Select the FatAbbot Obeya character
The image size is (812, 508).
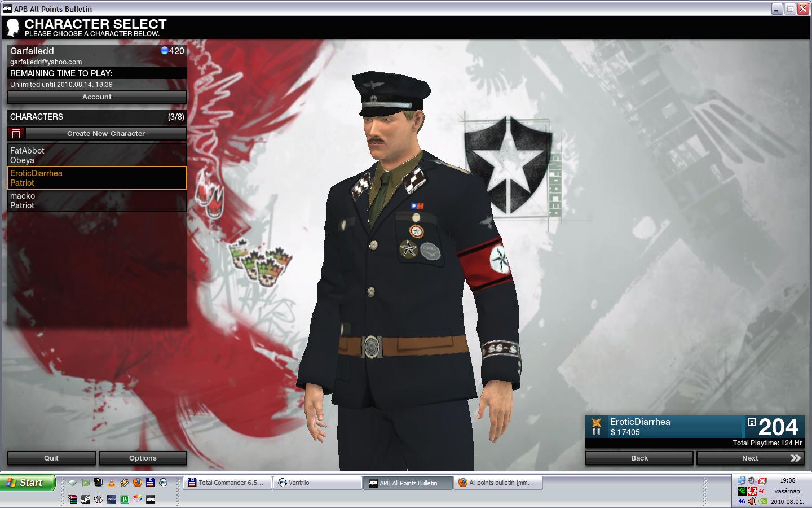pyautogui.click(x=97, y=155)
